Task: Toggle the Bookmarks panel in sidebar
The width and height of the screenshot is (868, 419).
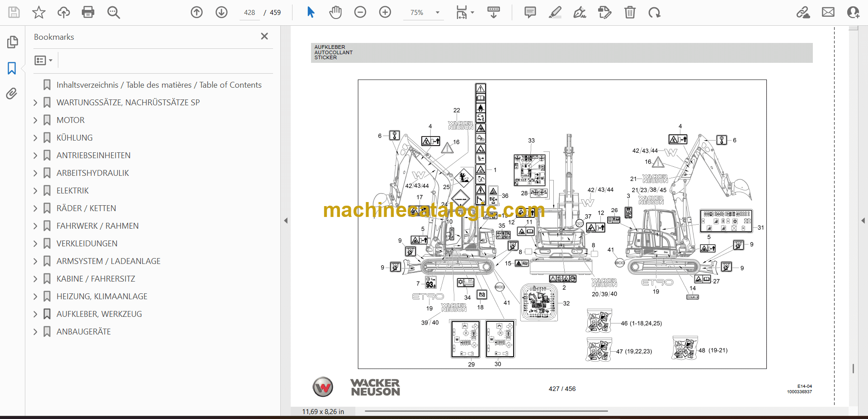Action: 12,68
